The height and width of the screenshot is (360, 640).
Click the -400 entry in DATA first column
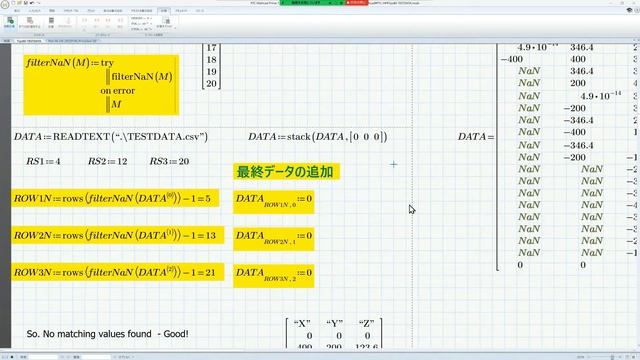coord(511,59)
